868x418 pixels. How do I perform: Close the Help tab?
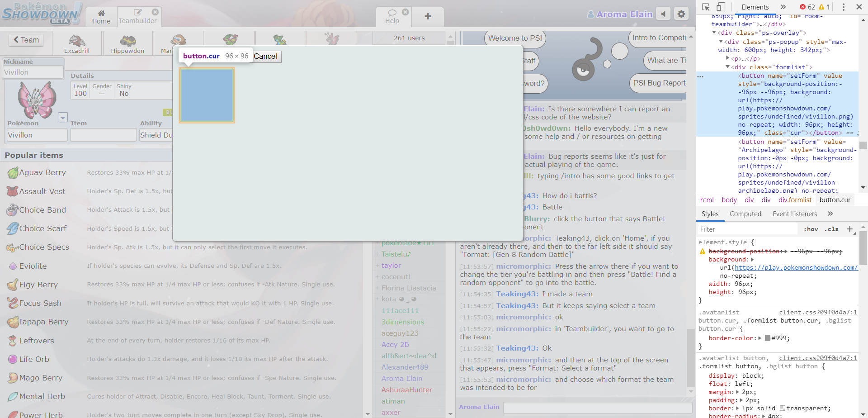406,12
